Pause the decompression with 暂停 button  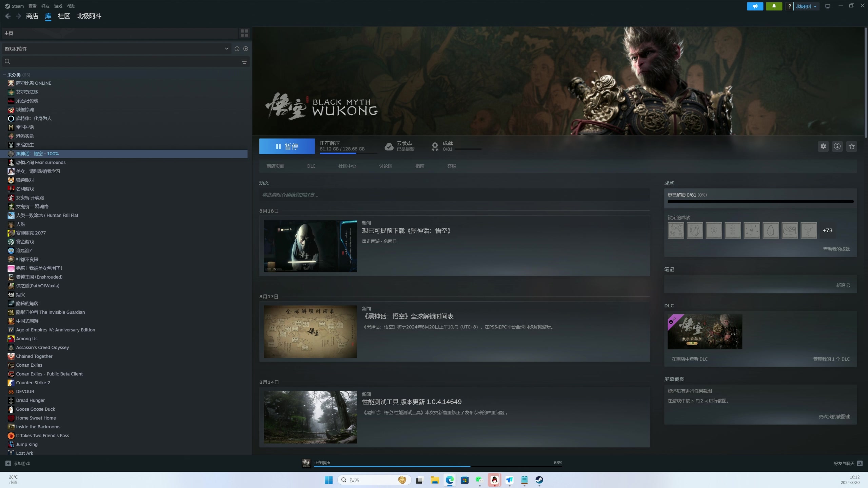pyautogui.click(x=287, y=146)
